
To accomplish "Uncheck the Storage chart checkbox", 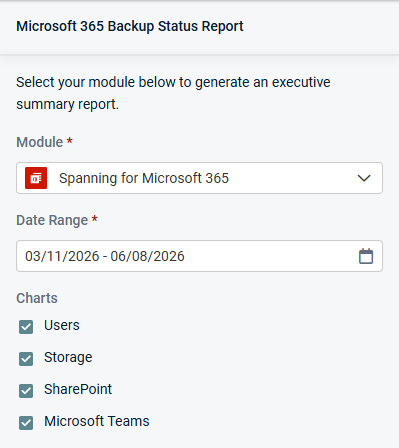I will 26,359.
